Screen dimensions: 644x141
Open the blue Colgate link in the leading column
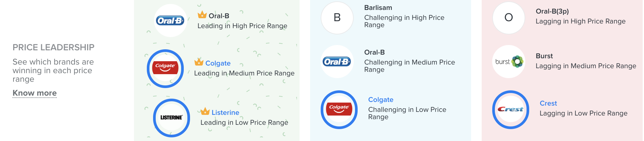click(x=218, y=63)
